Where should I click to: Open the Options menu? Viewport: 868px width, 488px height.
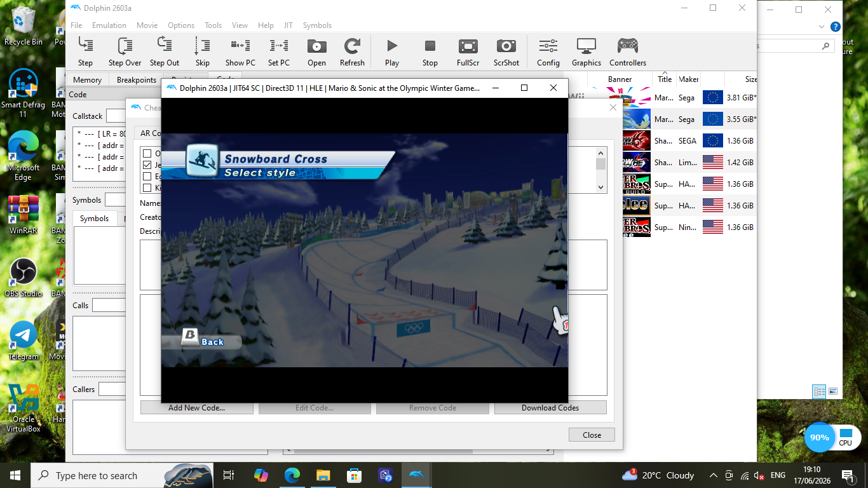point(181,25)
